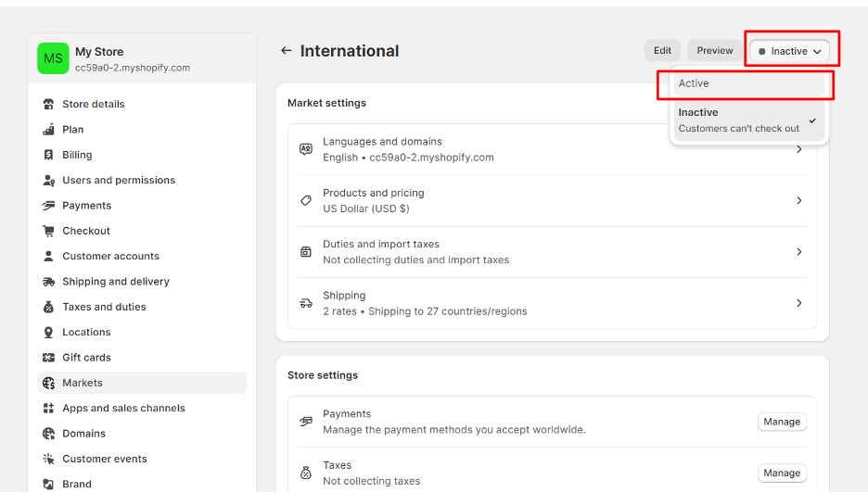This screenshot has width=868, height=493.
Task: Open Domains settings page
Action: tap(142, 434)
